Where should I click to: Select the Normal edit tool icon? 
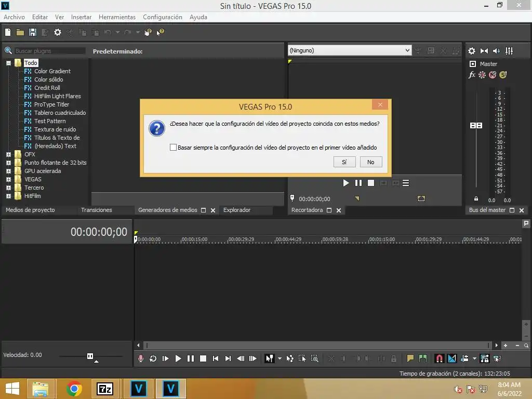coord(270,358)
